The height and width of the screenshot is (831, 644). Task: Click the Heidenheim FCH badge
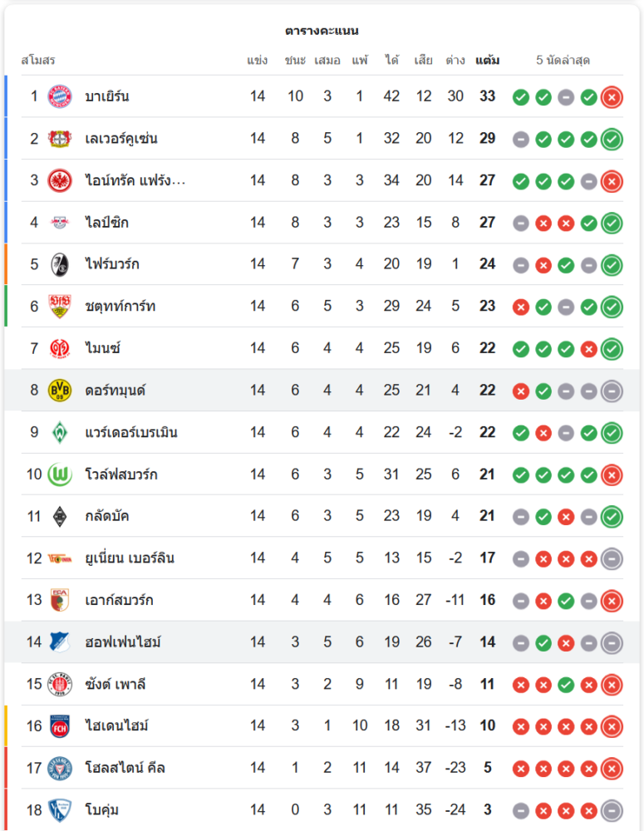point(60,725)
